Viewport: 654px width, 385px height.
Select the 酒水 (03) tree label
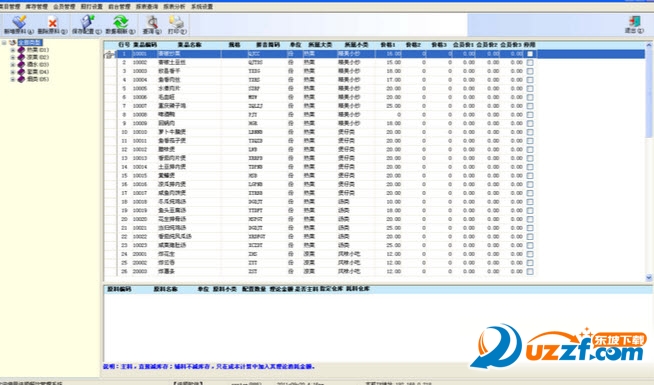tap(38, 65)
